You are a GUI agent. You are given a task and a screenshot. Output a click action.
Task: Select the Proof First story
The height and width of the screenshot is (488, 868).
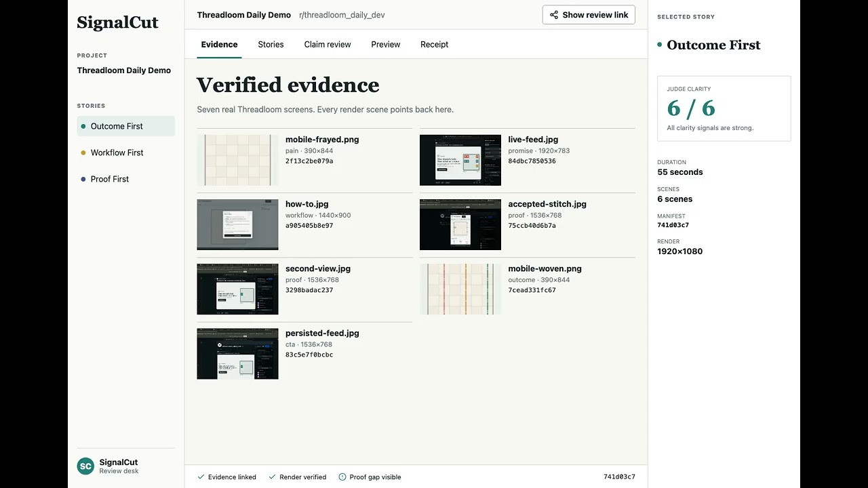click(126, 179)
